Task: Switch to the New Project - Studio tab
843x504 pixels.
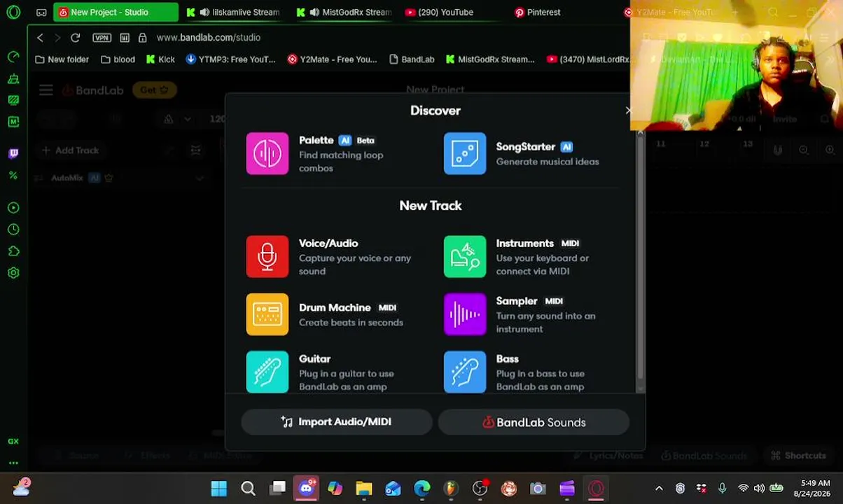Action: 116,12
